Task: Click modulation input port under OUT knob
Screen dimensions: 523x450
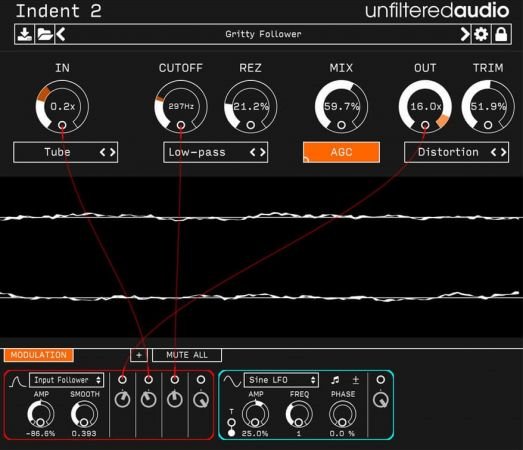Action: click(x=425, y=125)
